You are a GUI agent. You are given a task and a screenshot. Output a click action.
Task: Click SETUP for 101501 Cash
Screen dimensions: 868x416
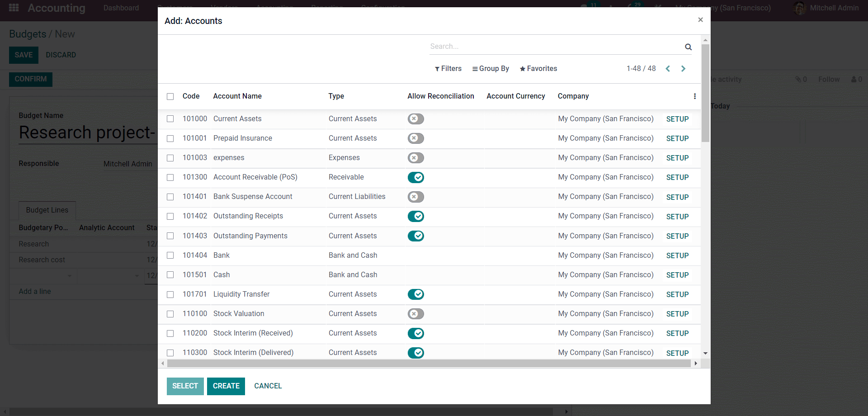point(677,275)
